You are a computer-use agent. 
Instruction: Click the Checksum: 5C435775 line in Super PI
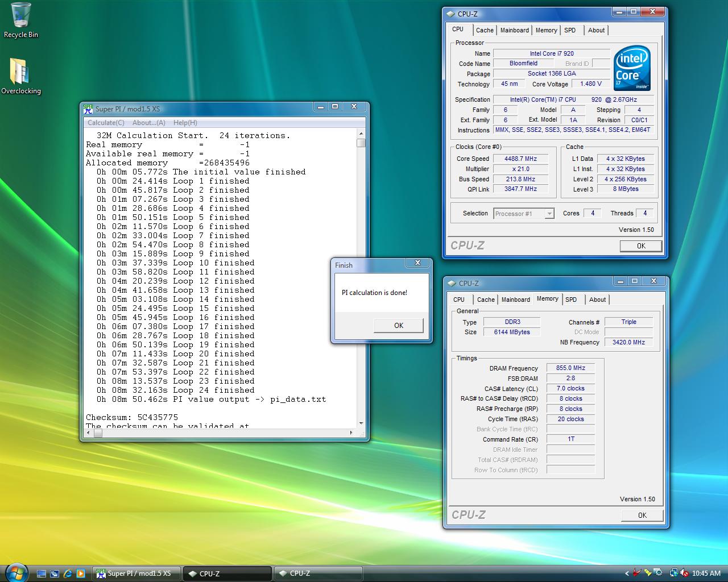(132, 417)
